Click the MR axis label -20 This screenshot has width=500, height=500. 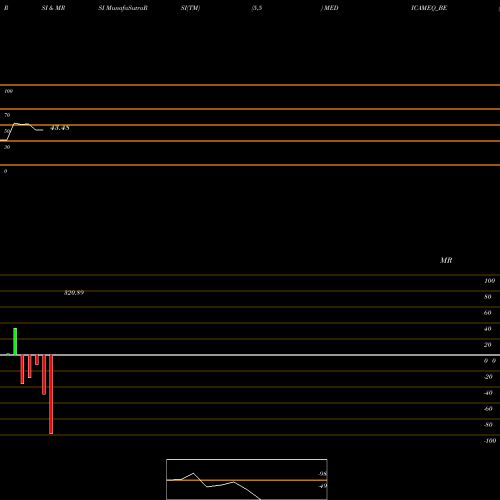pyautogui.click(x=488, y=377)
